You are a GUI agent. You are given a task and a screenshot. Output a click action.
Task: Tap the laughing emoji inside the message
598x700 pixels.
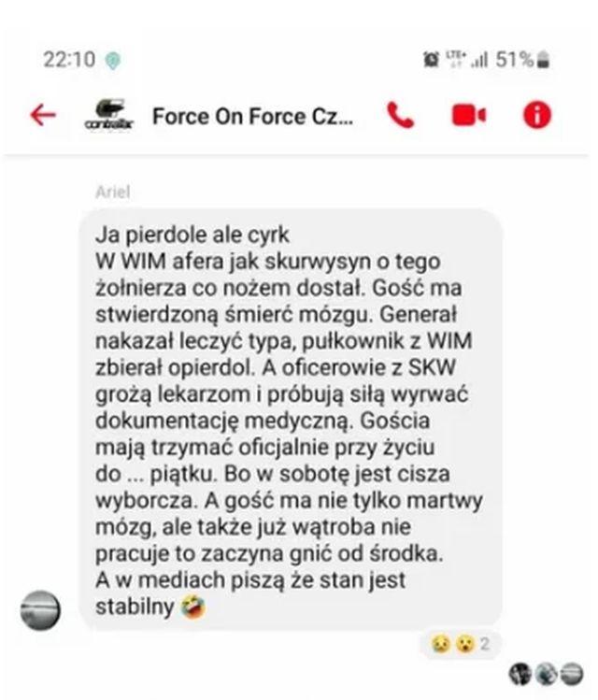click(x=193, y=607)
